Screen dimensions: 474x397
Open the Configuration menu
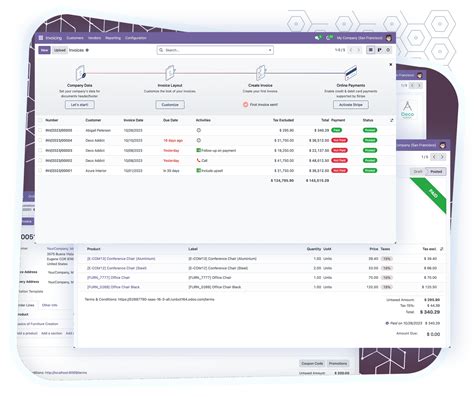click(x=136, y=38)
